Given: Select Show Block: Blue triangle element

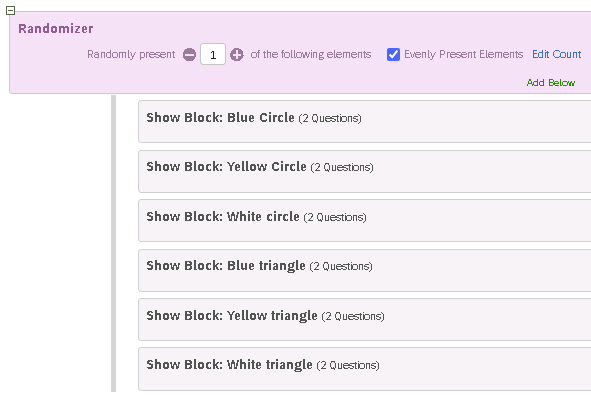Looking at the screenshot, I should pyautogui.click(x=364, y=270).
